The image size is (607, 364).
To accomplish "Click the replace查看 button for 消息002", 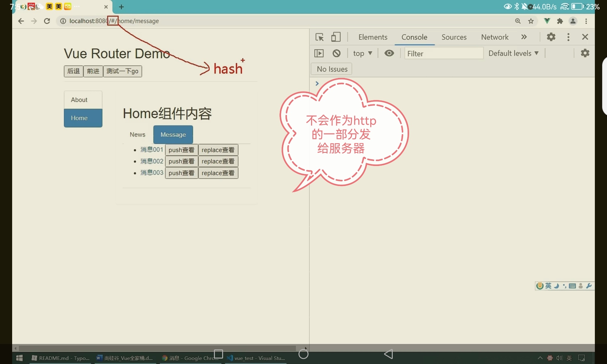I will (x=218, y=161).
